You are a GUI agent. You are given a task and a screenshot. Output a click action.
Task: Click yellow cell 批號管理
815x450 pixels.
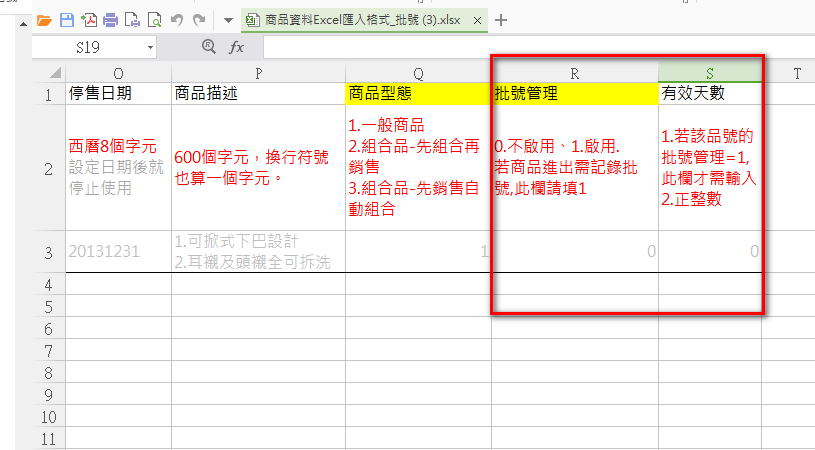pos(575,94)
